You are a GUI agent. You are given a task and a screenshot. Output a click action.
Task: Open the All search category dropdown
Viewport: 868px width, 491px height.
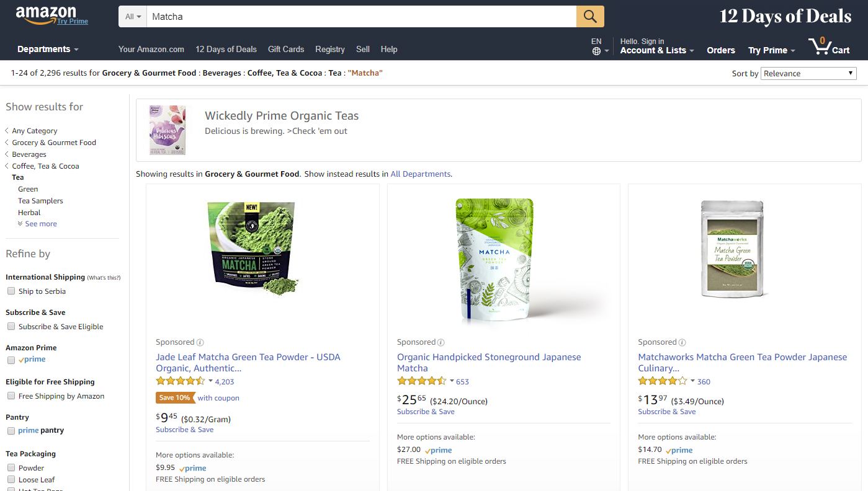coord(133,17)
